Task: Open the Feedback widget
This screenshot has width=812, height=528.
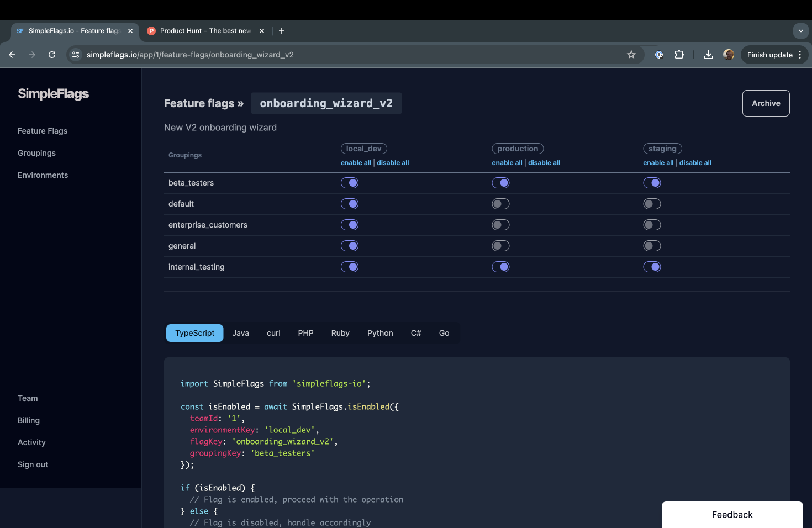Action: [732, 515]
